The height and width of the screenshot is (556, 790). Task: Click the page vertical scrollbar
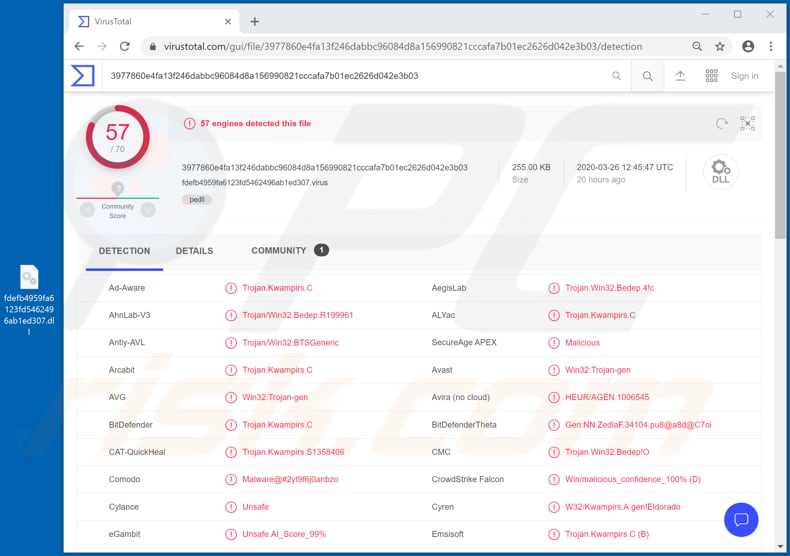780,156
